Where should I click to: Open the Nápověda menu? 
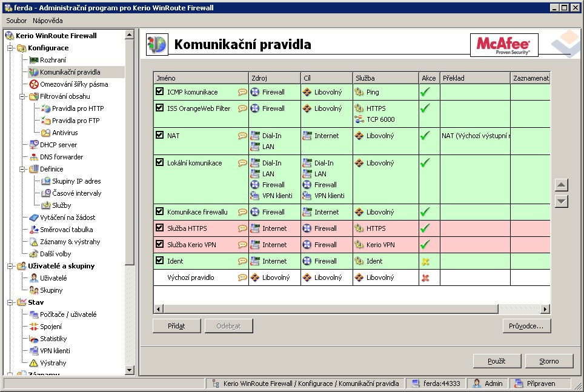coord(48,21)
